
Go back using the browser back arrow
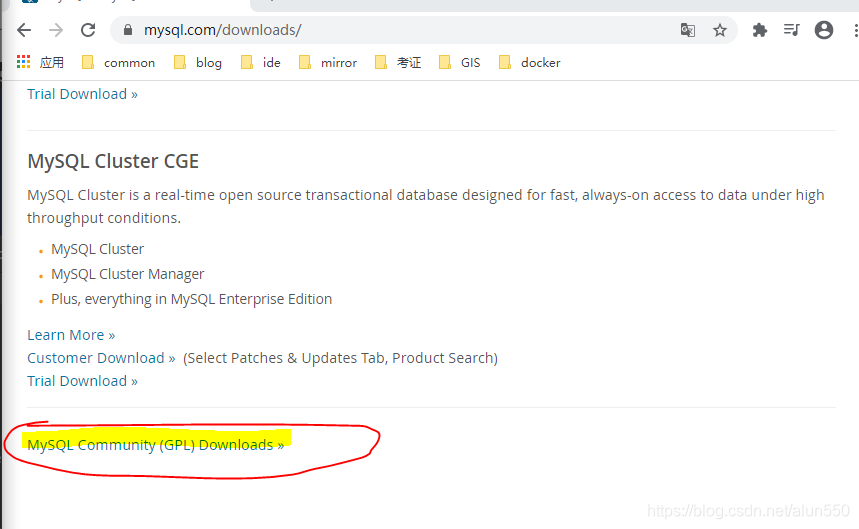click(24, 30)
